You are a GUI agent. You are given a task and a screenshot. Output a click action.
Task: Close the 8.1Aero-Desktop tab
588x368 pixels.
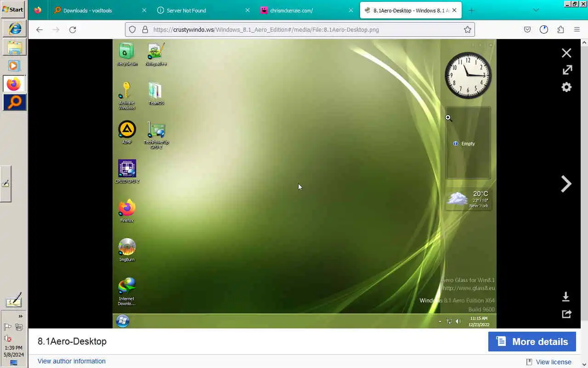coord(454,10)
